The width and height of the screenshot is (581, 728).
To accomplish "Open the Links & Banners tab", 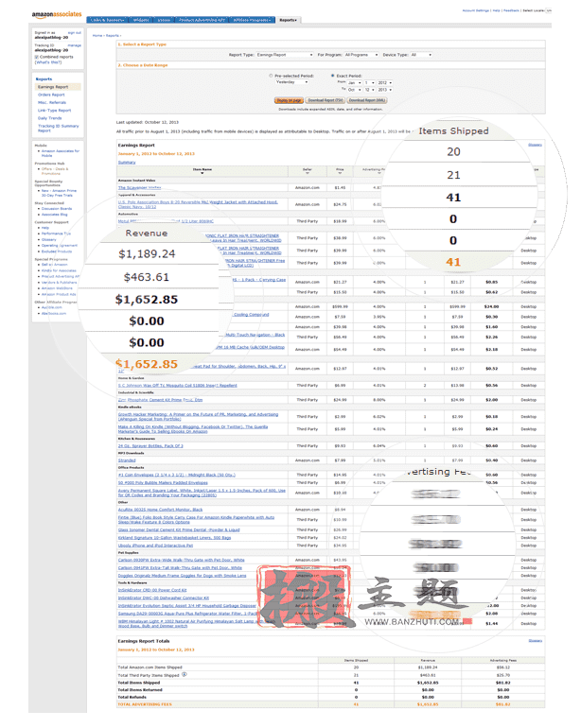I will [x=107, y=20].
